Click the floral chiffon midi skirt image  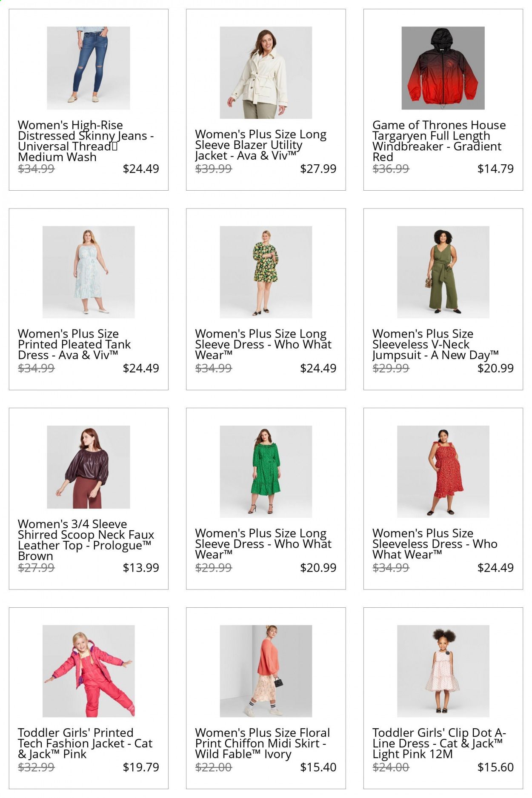266,671
